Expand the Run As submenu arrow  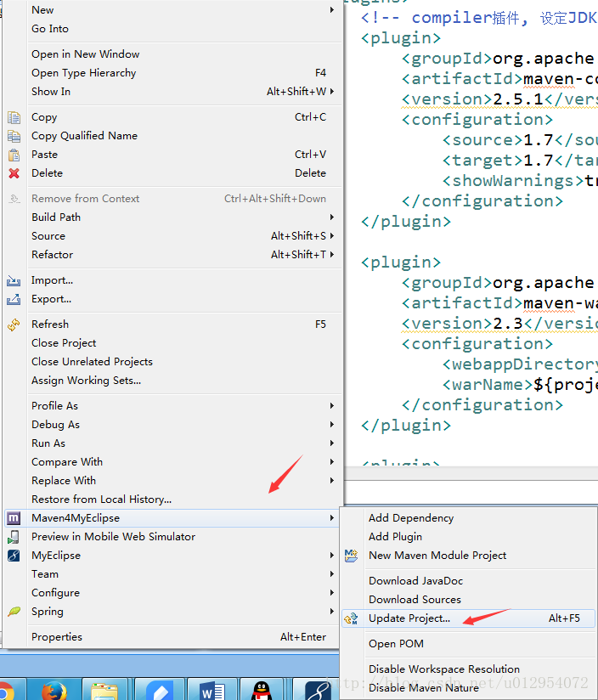click(x=332, y=443)
